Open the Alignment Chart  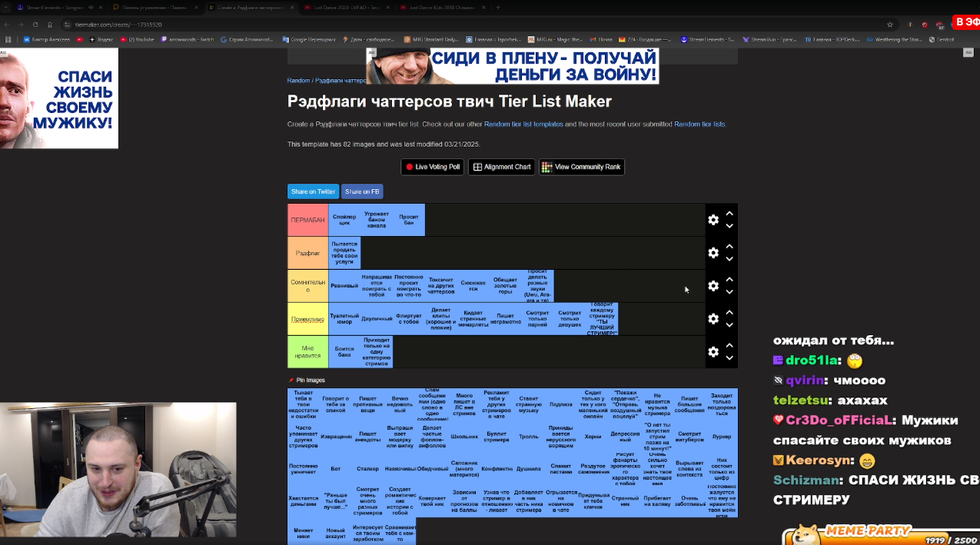[501, 167]
